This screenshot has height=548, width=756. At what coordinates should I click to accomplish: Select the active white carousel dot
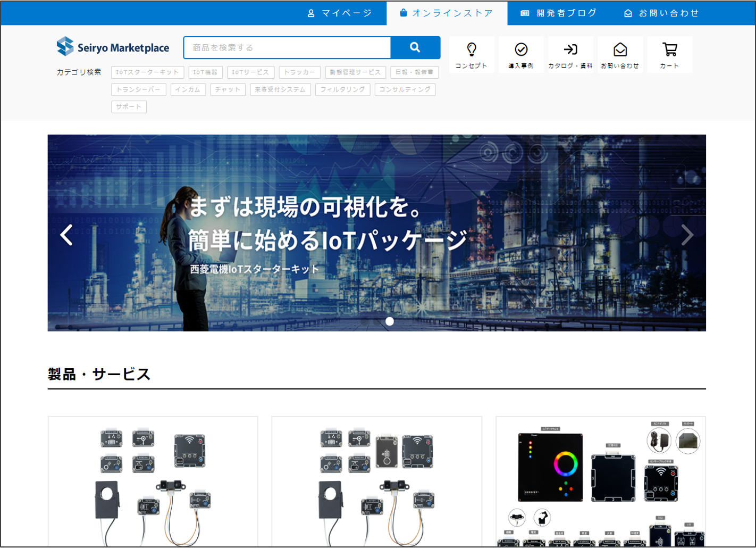coord(390,321)
